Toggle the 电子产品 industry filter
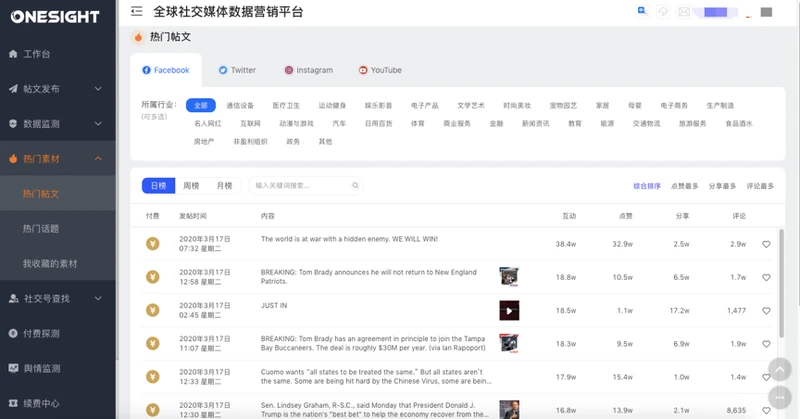Viewport: 800px width, 419px height. (x=424, y=105)
